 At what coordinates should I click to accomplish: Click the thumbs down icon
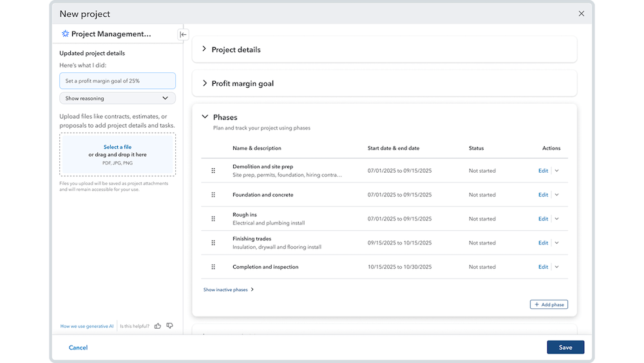pos(169,326)
